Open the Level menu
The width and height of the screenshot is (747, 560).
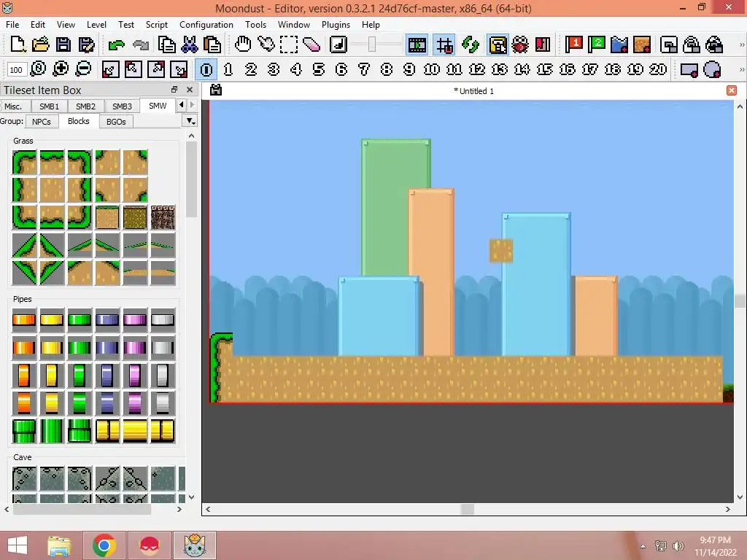pyautogui.click(x=96, y=24)
